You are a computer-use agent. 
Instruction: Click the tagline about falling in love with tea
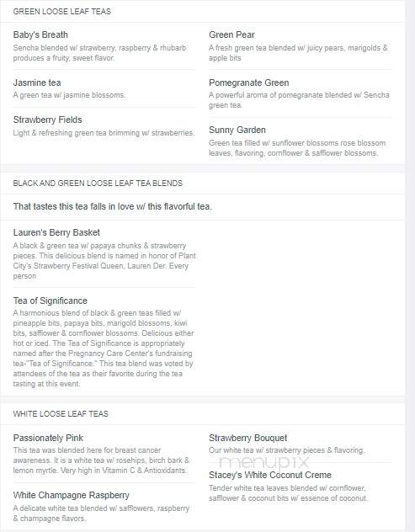tap(112, 206)
